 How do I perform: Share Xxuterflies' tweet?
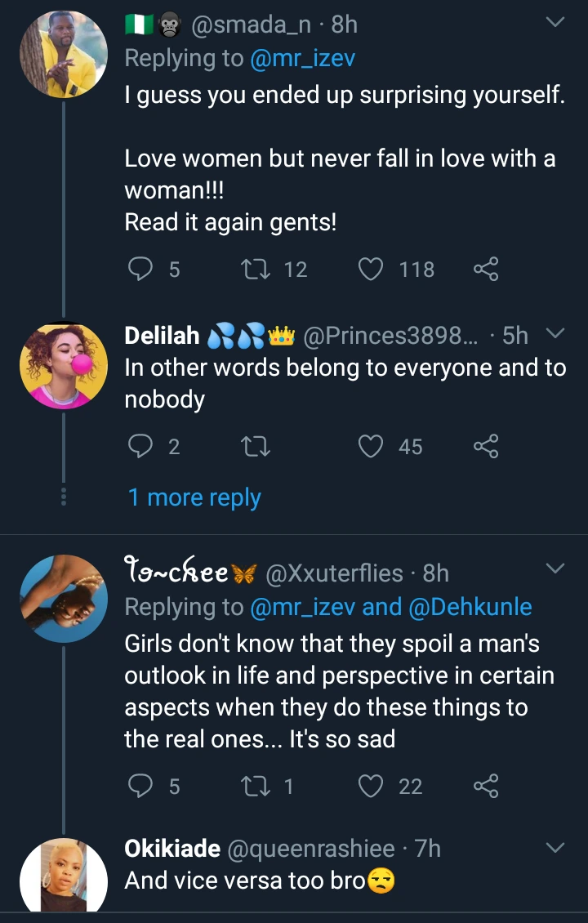point(485,786)
